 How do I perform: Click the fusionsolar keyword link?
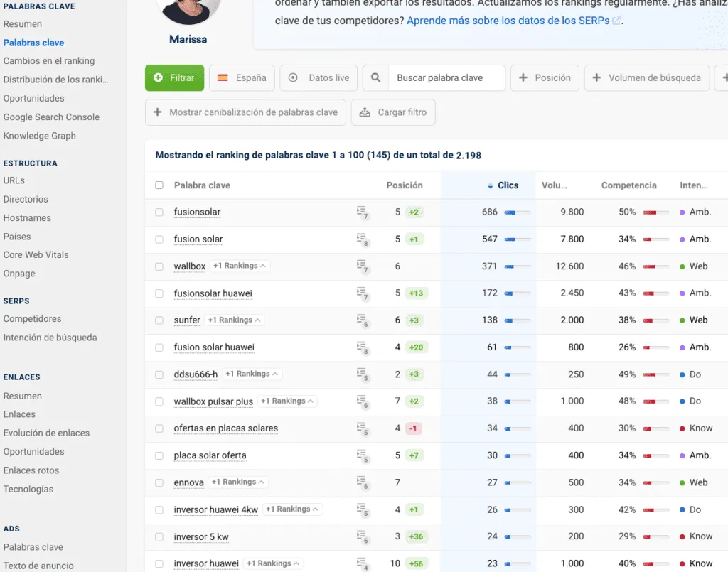point(197,212)
